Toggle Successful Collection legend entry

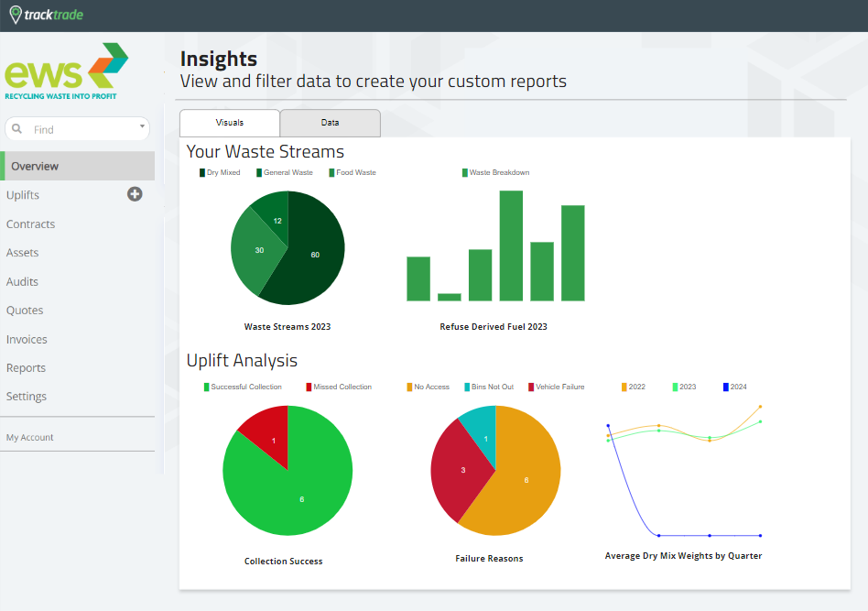[243, 387]
